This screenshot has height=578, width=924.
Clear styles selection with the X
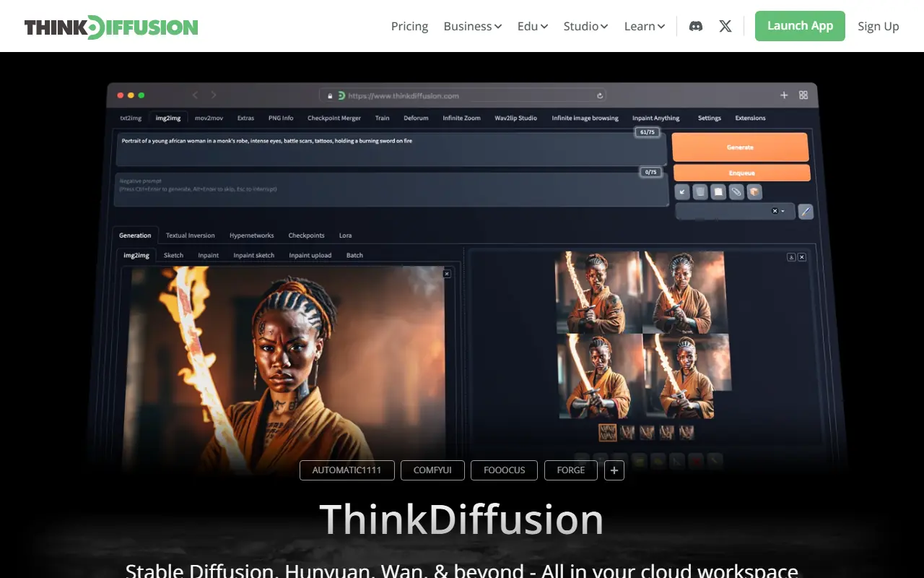pos(775,210)
